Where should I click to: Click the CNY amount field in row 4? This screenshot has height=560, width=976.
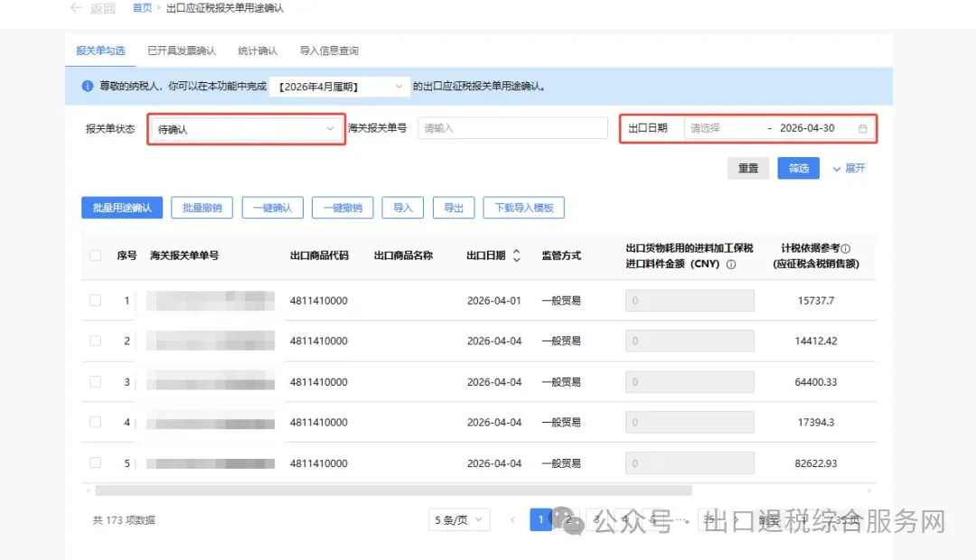point(690,422)
